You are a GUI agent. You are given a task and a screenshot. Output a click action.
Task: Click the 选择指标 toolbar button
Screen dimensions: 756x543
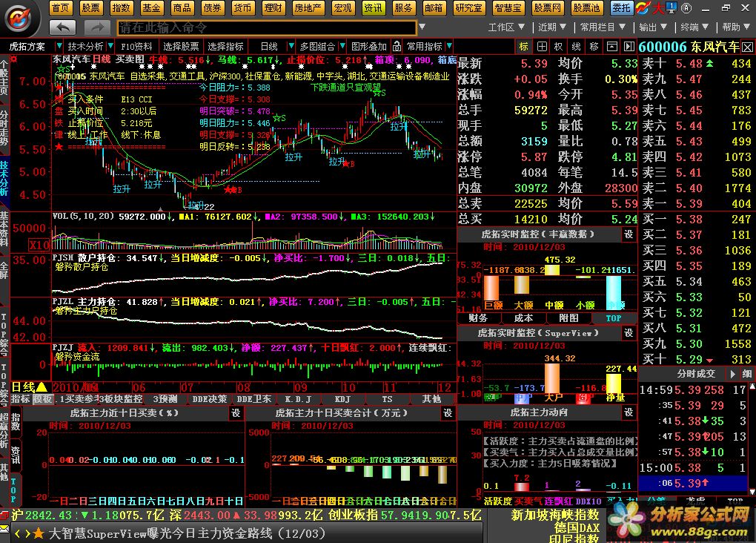pyautogui.click(x=225, y=46)
